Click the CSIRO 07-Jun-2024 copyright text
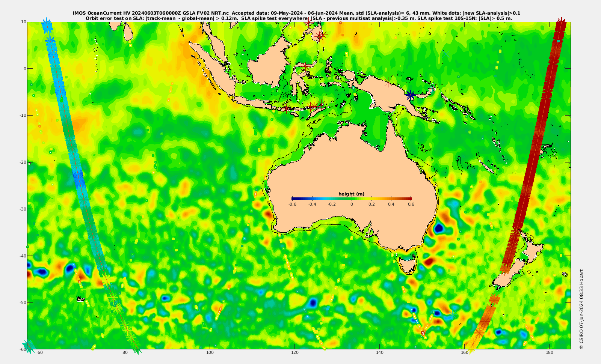Screen dimensions: 601x364 581,309
